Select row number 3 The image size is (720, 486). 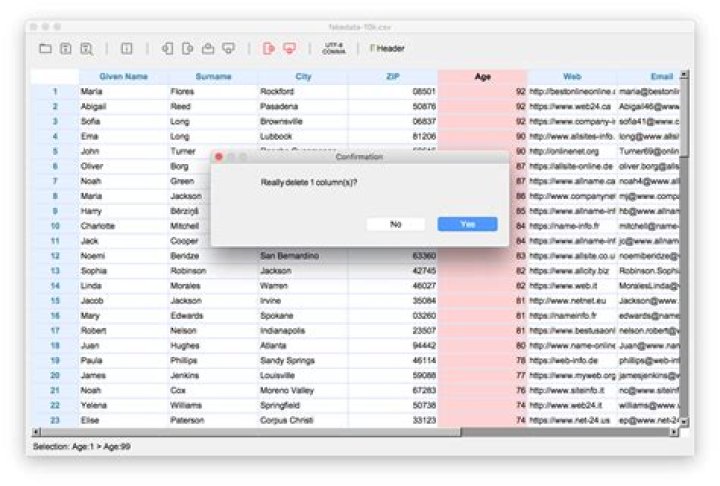pyautogui.click(x=55, y=121)
